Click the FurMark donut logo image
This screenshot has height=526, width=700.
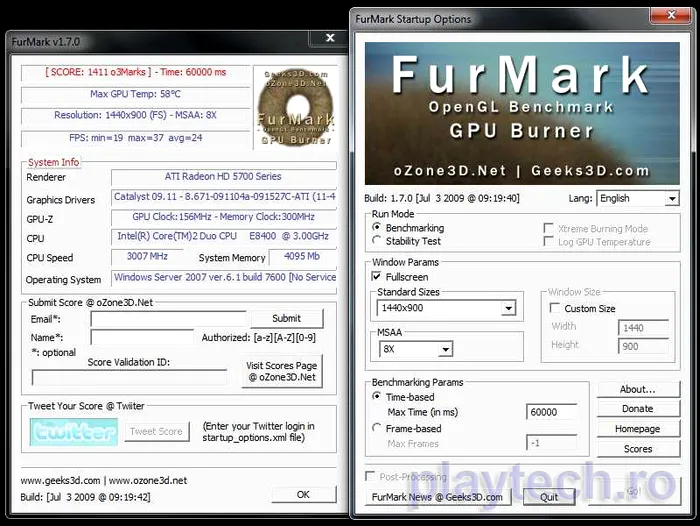click(x=296, y=107)
